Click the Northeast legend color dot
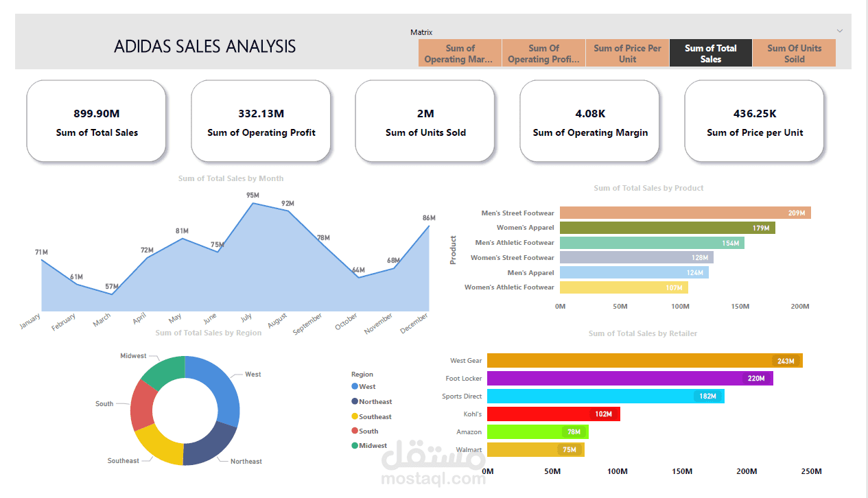The image size is (868, 498). (x=355, y=402)
